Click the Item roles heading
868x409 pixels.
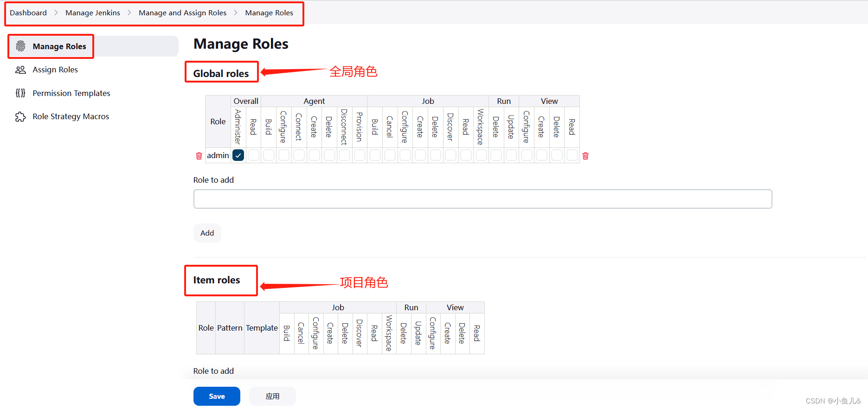(x=217, y=280)
